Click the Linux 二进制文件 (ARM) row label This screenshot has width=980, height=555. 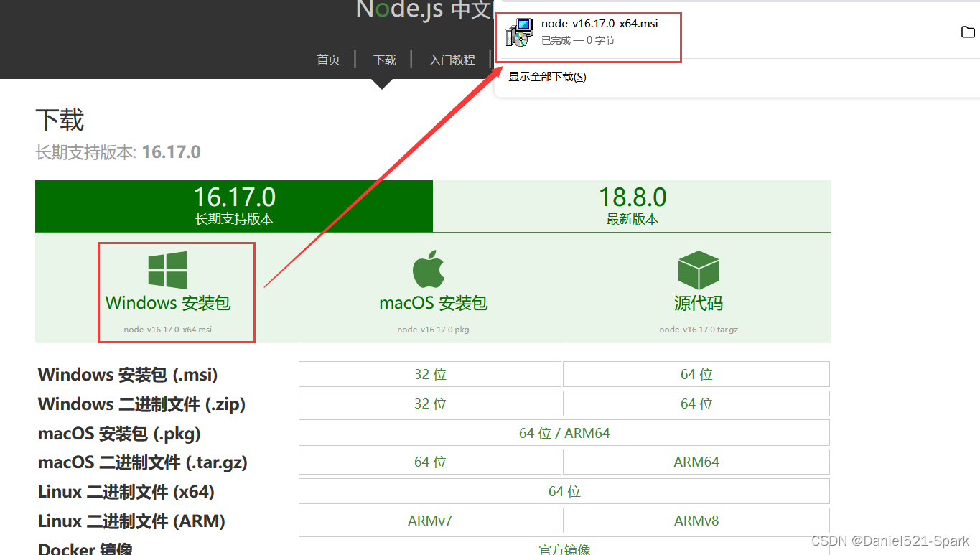tap(131, 521)
